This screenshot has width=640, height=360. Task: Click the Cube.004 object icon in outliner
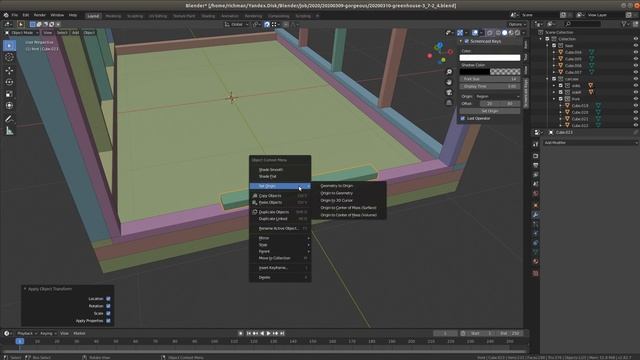(x=561, y=52)
